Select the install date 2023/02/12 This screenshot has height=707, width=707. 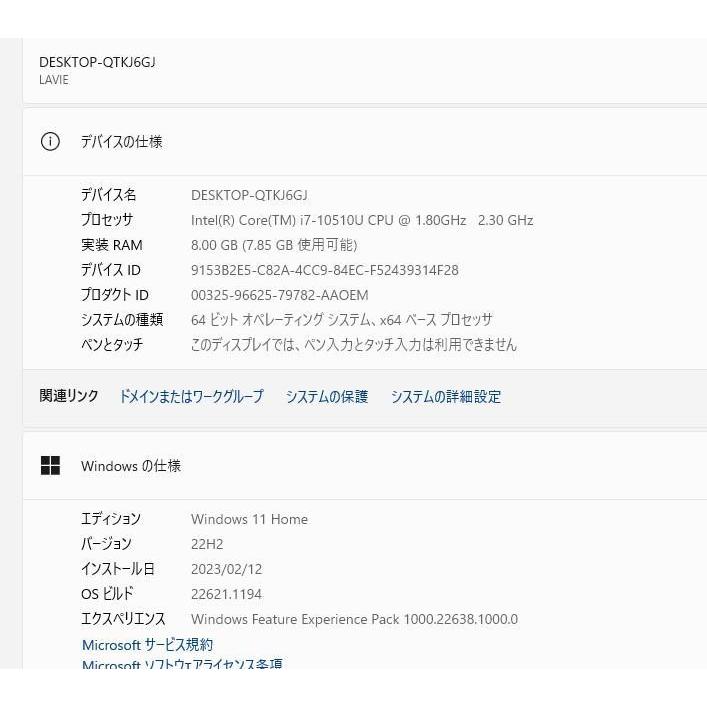click(x=226, y=569)
